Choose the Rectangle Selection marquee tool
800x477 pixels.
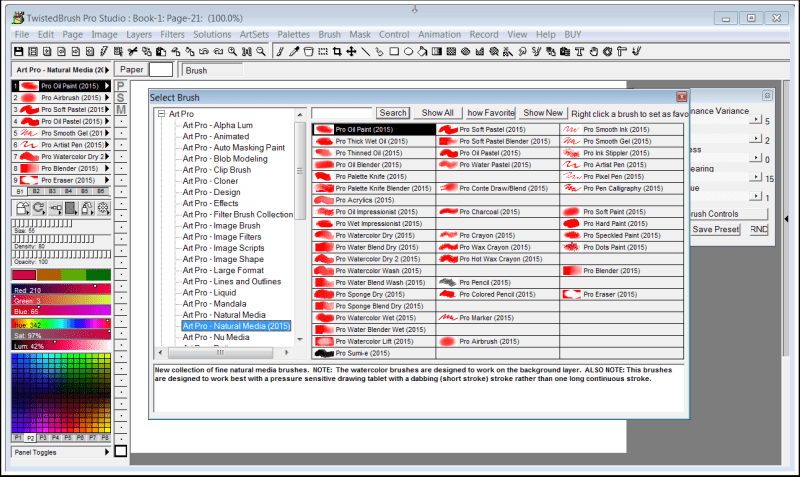(x=322, y=51)
